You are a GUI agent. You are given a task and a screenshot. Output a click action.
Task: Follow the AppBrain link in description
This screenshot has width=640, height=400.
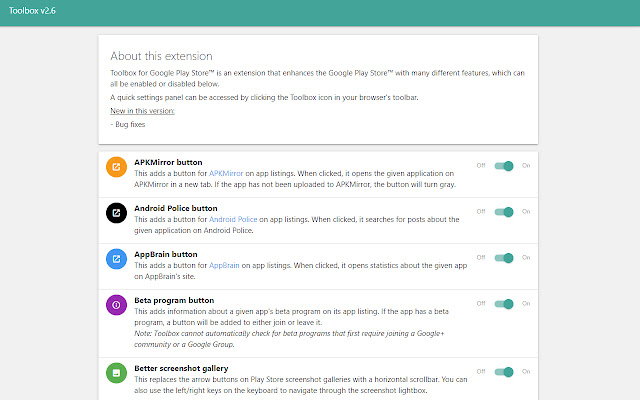(225, 265)
